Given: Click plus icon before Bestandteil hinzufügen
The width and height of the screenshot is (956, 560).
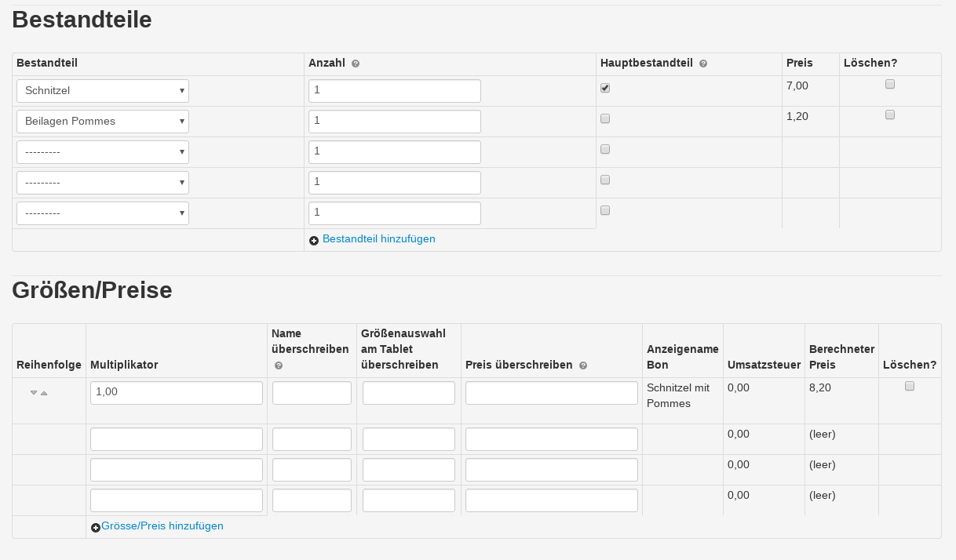Looking at the screenshot, I should [314, 240].
